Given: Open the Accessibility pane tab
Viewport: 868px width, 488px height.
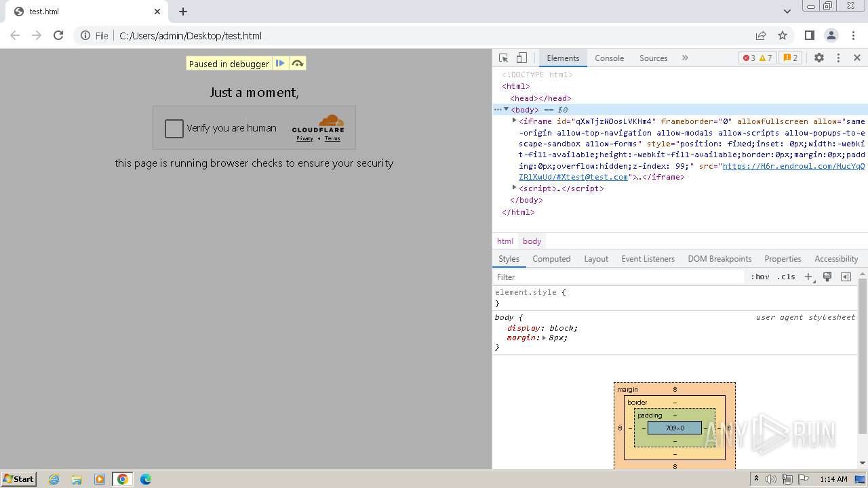Looking at the screenshot, I should [x=836, y=259].
